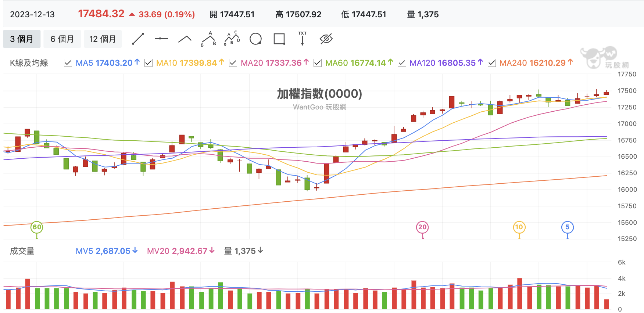Uncheck the MA240 moving average checkbox

pyautogui.click(x=492, y=63)
